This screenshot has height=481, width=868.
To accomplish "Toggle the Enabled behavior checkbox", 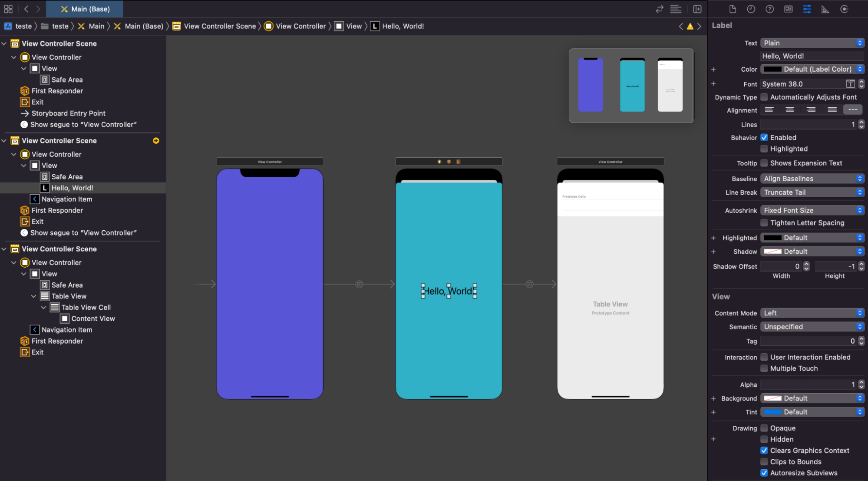I will (764, 137).
